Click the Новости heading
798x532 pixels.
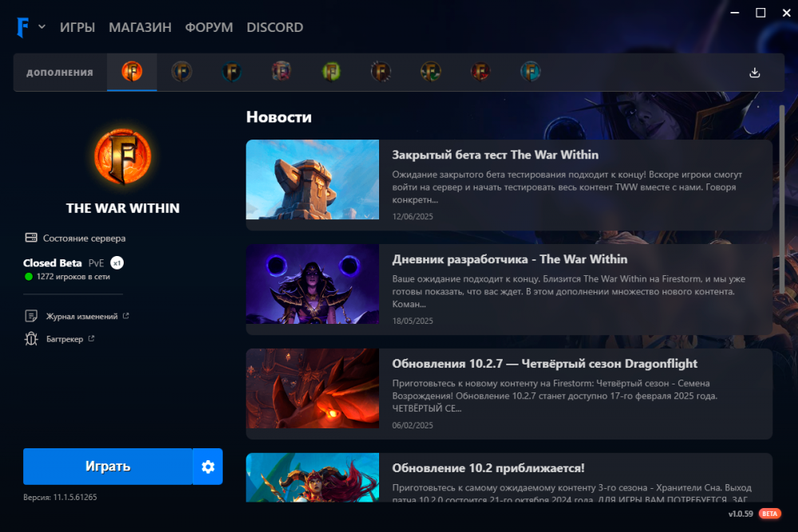[279, 117]
